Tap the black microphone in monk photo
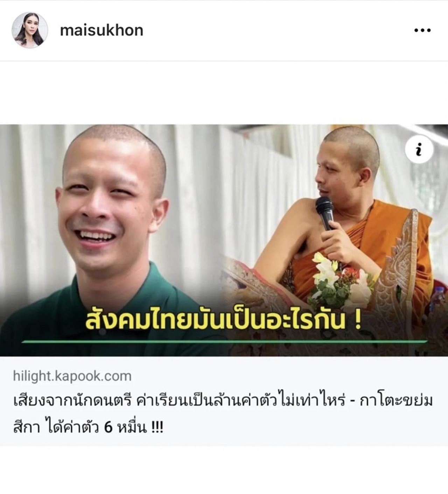 tap(325, 213)
